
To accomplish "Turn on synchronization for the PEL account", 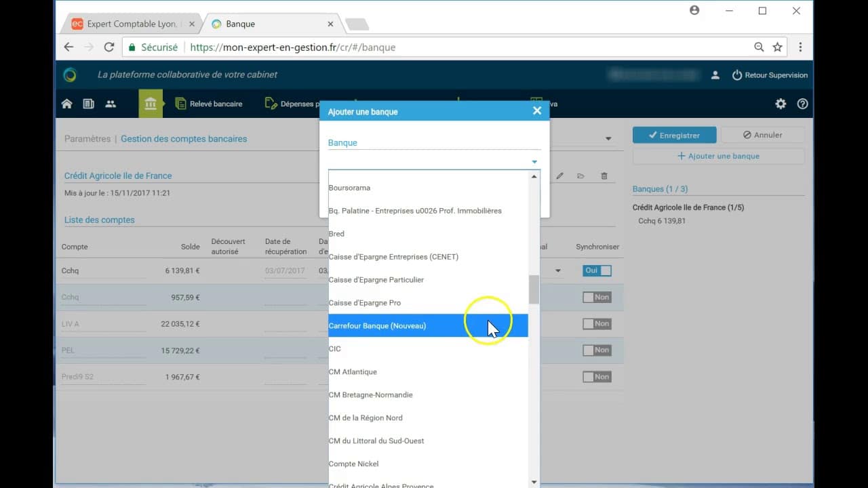I will 597,350.
